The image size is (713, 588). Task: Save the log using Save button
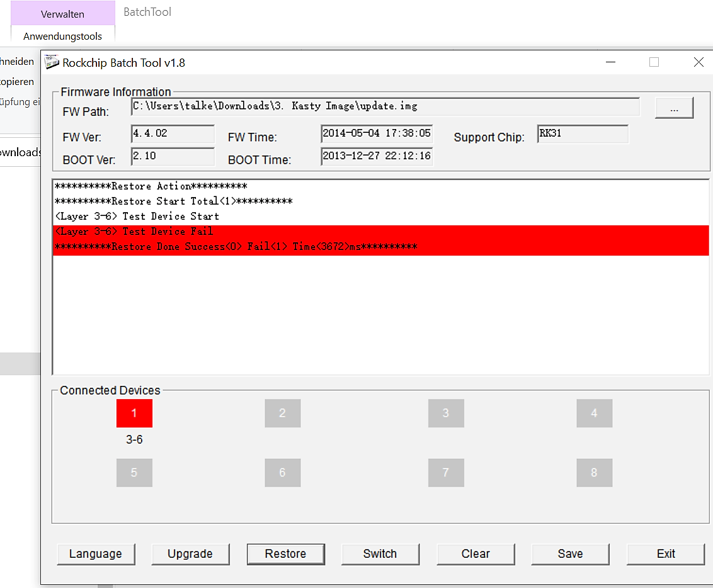[x=570, y=554]
